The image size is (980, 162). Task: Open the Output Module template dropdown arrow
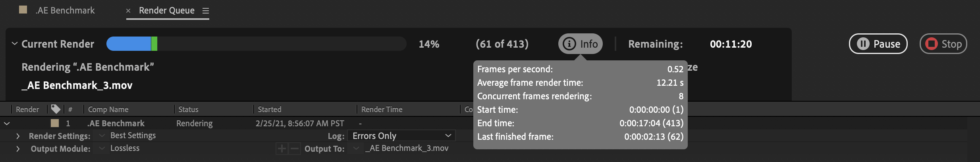(102, 148)
